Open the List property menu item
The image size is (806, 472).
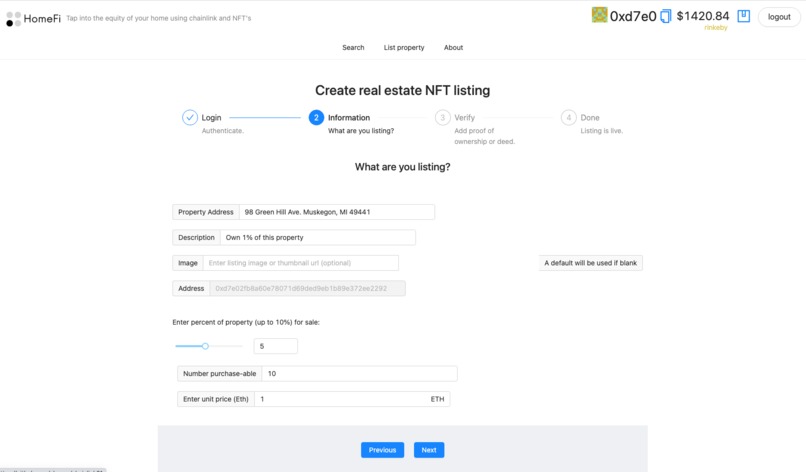(x=404, y=47)
